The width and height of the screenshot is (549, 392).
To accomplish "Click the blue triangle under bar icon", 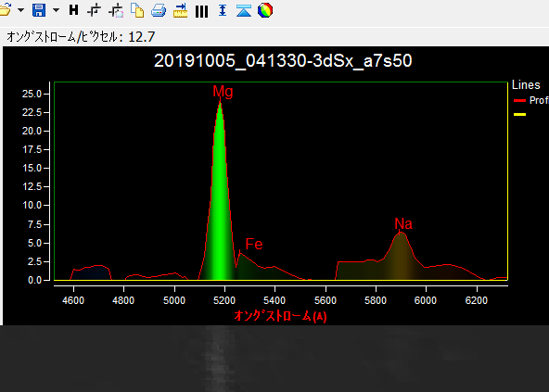I will [x=244, y=10].
